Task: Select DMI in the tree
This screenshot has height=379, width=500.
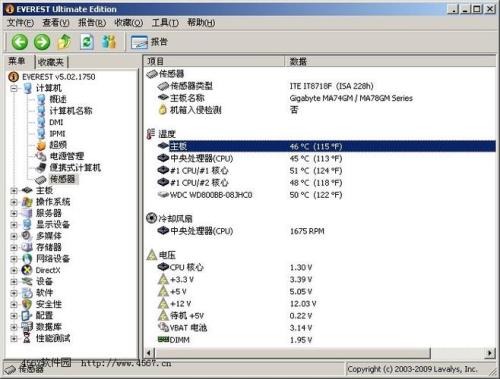Action: [x=56, y=122]
